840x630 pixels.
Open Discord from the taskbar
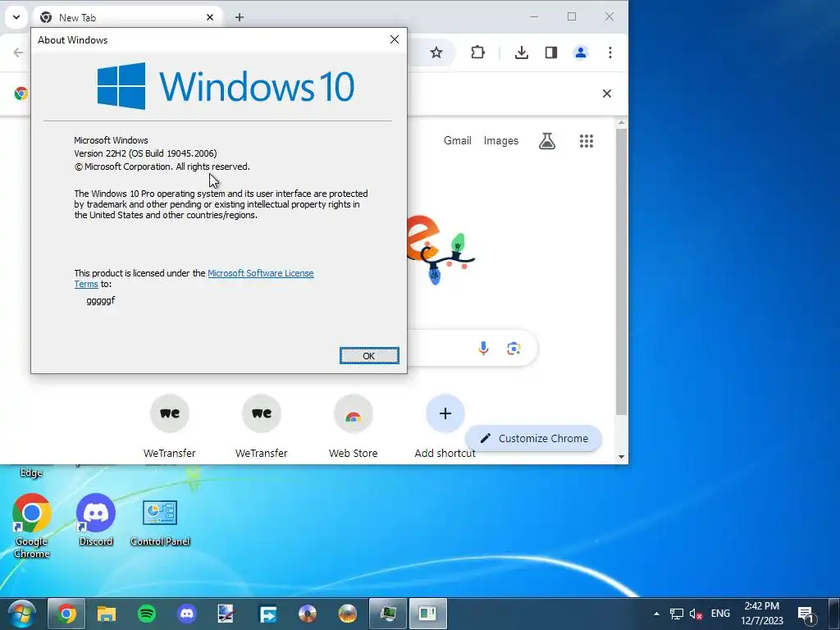click(187, 614)
